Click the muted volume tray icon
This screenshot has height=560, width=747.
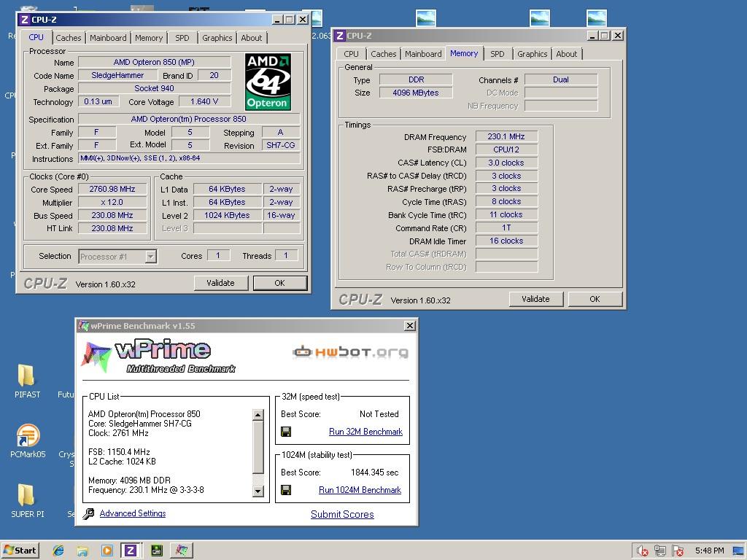(x=642, y=551)
